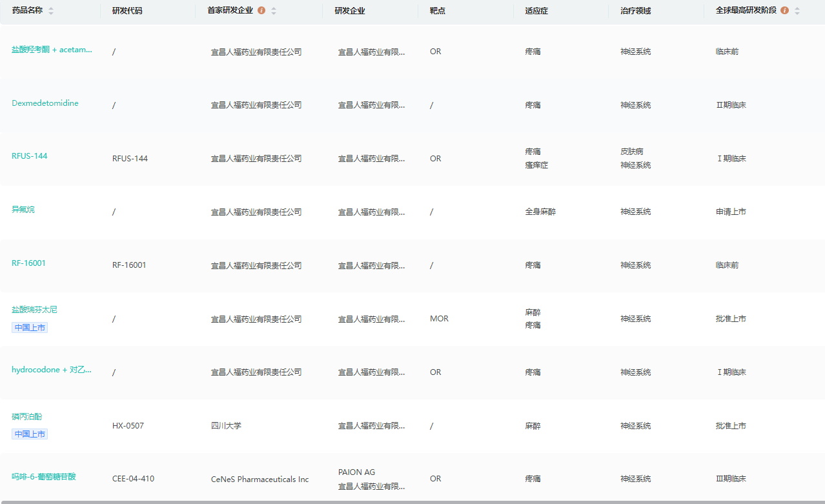Viewport: 825px width, 504px height.
Task: Click the 治疗领域 column header
Action: click(636, 11)
